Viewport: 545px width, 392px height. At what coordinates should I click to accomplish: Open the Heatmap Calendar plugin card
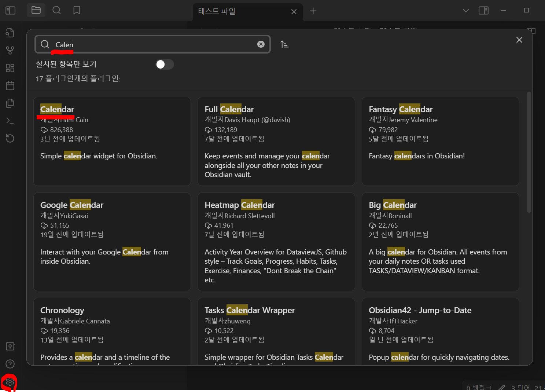coord(276,242)
